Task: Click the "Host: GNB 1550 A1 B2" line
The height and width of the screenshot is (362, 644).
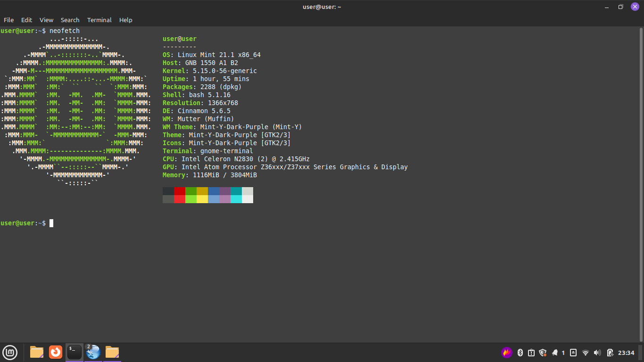Action: click(x=200, y=63)
